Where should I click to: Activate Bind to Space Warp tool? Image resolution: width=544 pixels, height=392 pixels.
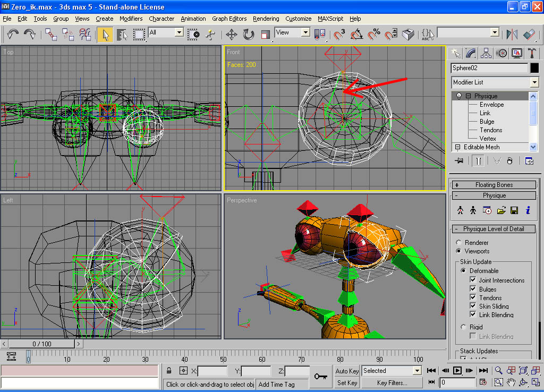click(85, 35)
